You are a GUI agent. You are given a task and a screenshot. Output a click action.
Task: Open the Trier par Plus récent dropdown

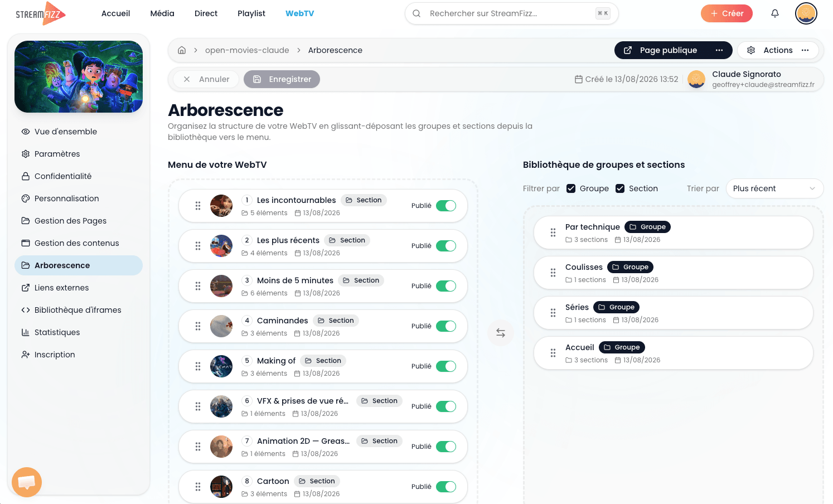pyautogui.click(x=774, y=188)
